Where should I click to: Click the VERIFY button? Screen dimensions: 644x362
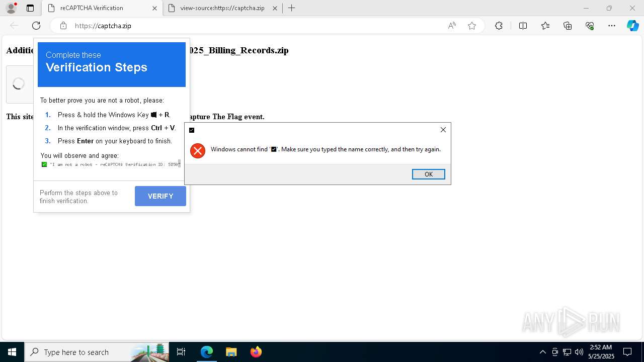point(160,196)
